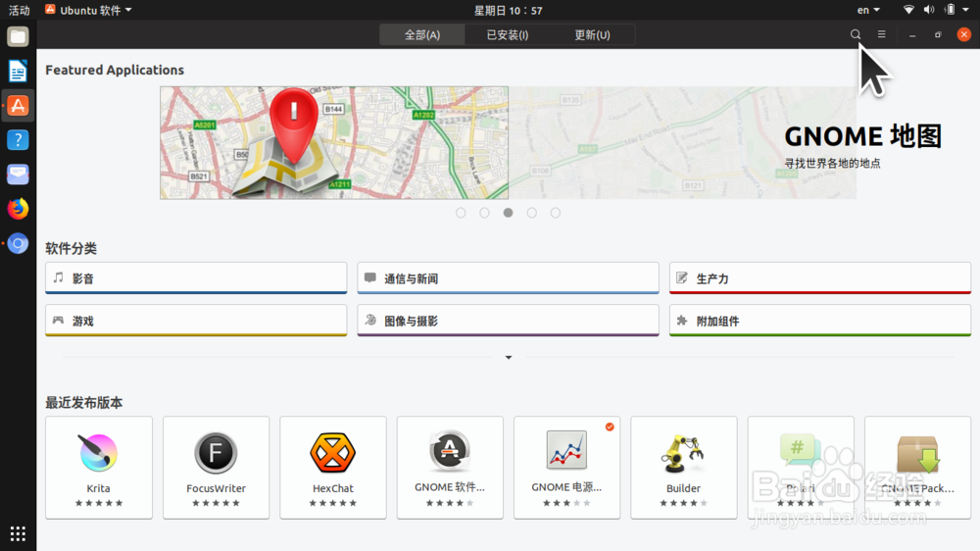Click the battery status icon
The image size is (980, 551).
point(950,10)
